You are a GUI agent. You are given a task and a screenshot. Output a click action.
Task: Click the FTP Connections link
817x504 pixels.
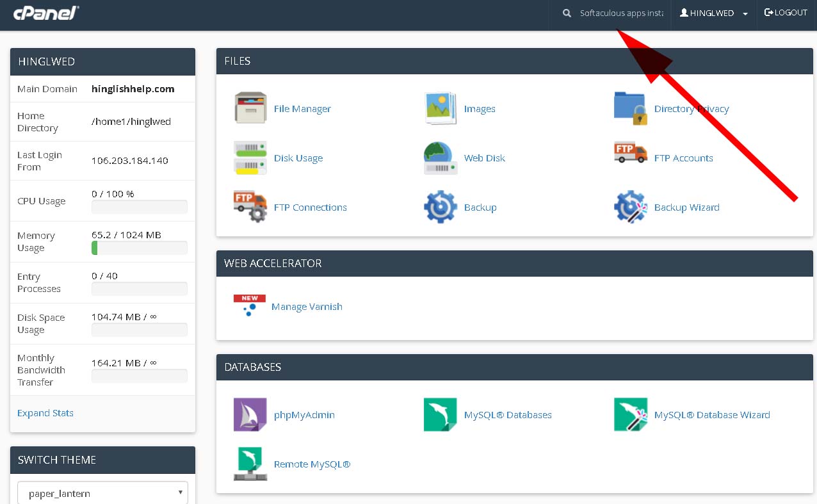[310, 207]
